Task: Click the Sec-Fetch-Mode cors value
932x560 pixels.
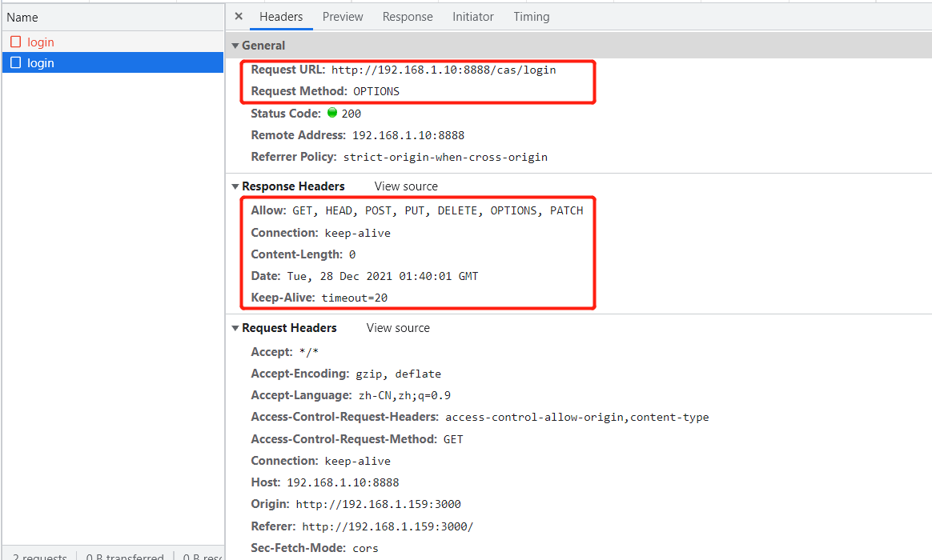Action: tap(365, 549)
